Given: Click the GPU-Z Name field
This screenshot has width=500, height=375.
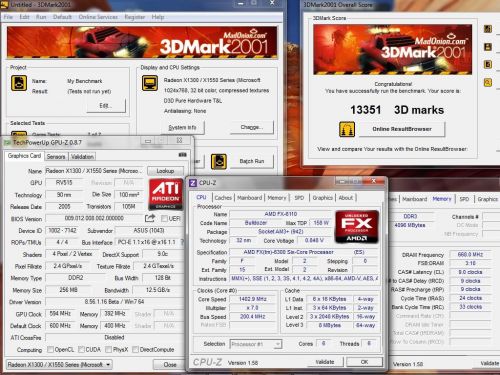Looking at the screenshot, I should pos(94,171).
